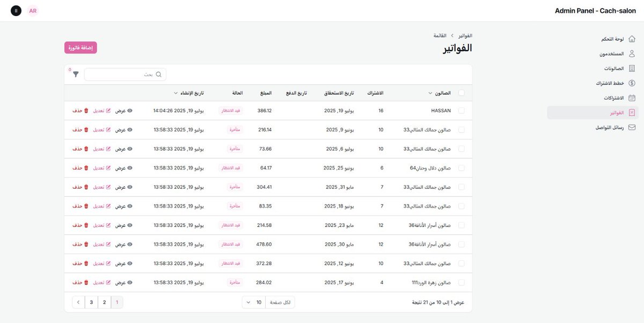Click trash icon for 216.14 invoice row
The height and width of the screenshot is (323, 644).
click(86, 130)
